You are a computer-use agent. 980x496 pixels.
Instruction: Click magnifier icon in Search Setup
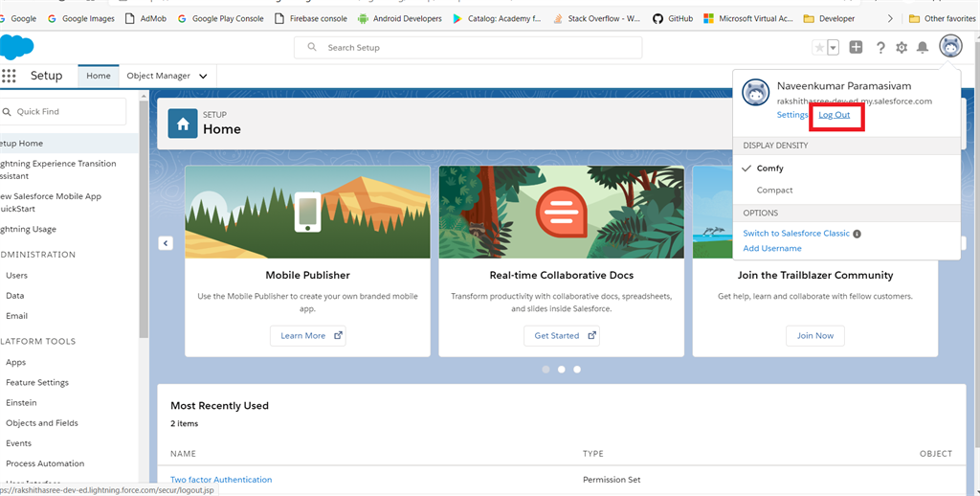tap(312, 48)
